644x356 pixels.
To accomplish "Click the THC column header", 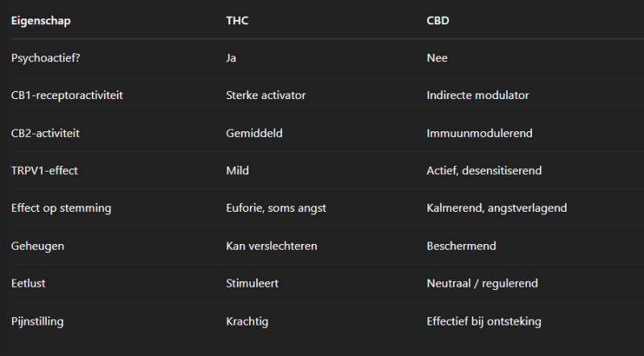I will [x=237, y=20].
